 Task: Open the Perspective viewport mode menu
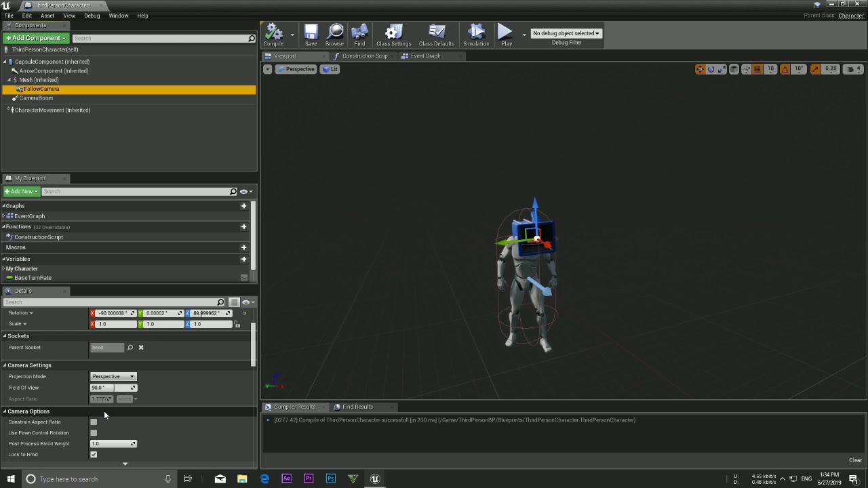[296, 69]
